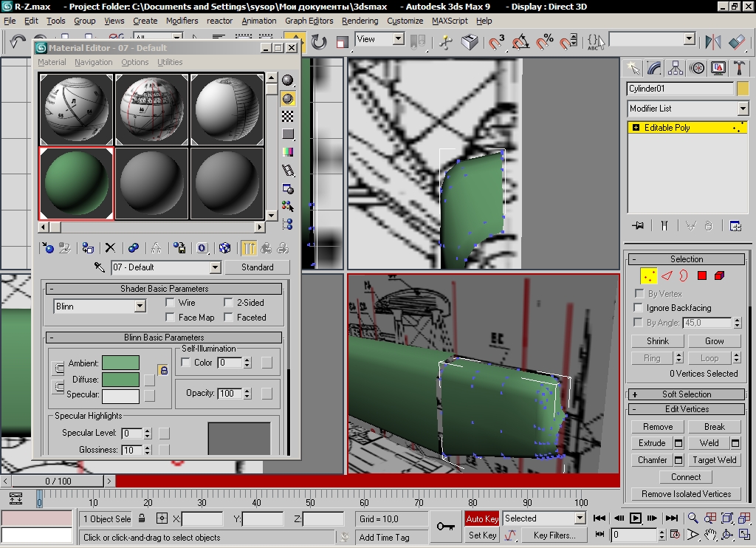This screenshot has height=548, width=756.
Task: Click the material eyedropper pick icon
Action: point(100,267)
